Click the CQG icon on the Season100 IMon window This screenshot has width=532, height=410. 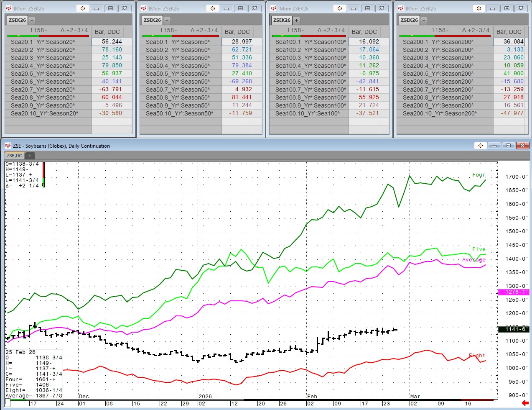pos(273,8)
